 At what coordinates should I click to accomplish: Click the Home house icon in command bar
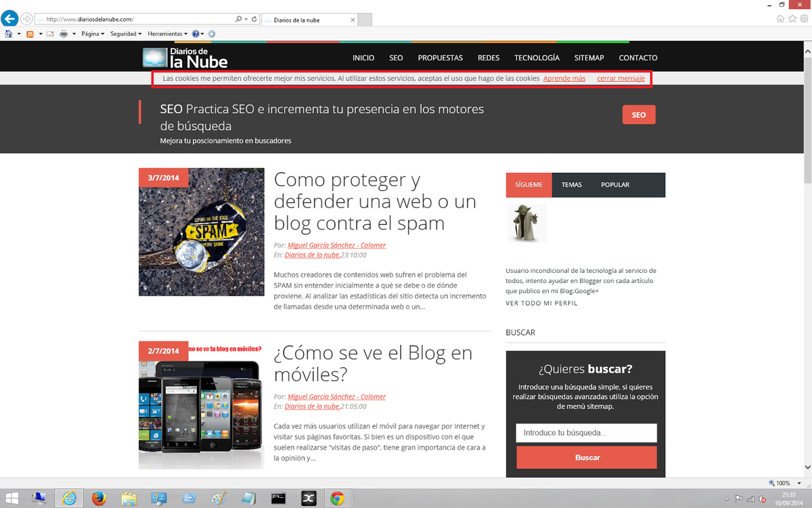(9, 34)
